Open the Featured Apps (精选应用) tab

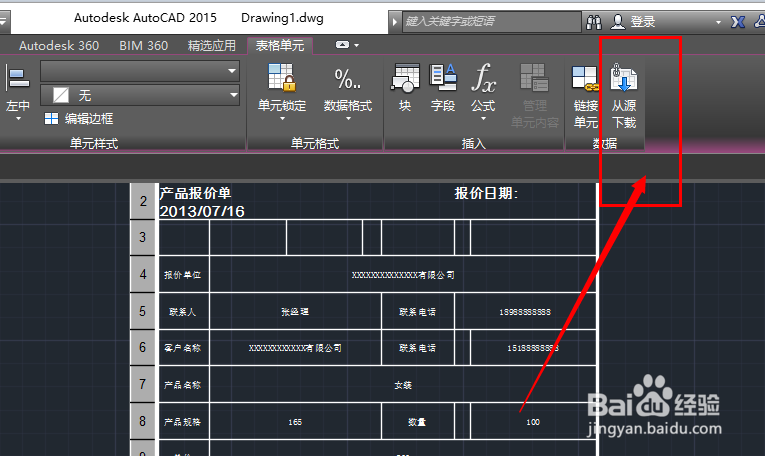212,46
